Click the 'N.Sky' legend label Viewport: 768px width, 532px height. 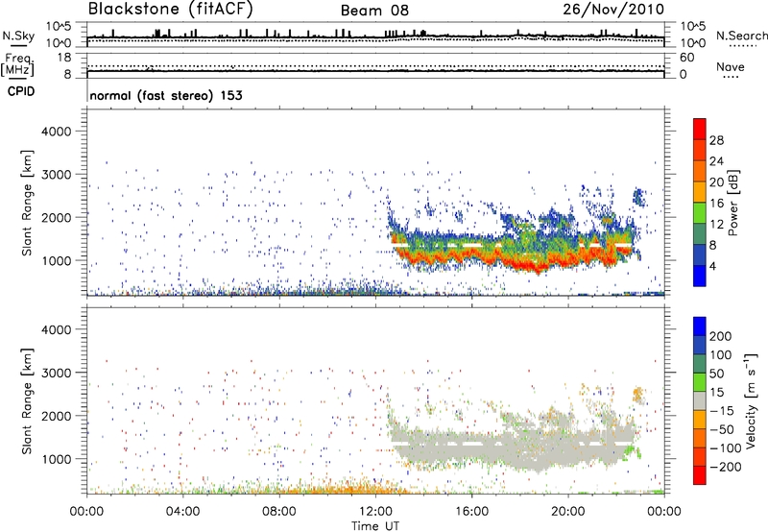pos(18,36)
